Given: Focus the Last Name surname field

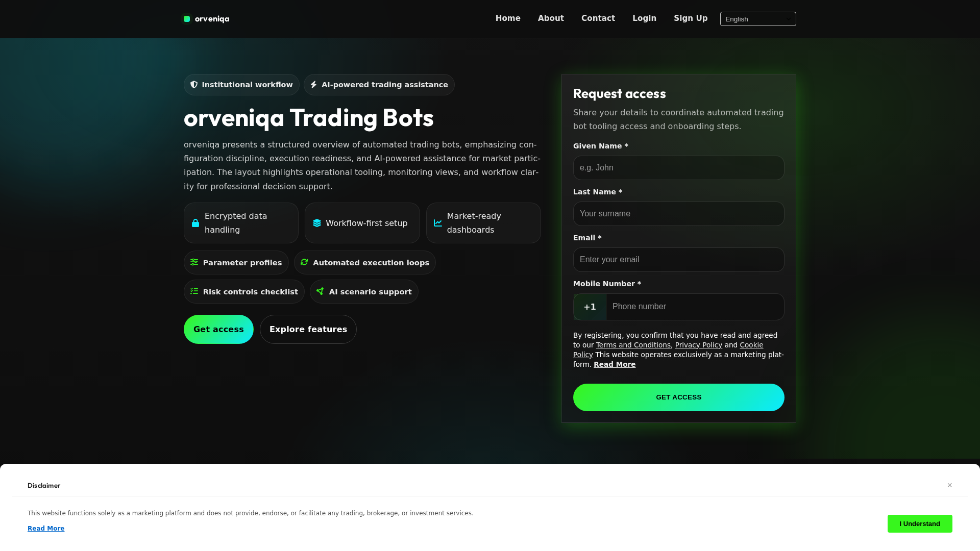Looking at the screenshot, I should click(x=679, y=214).
